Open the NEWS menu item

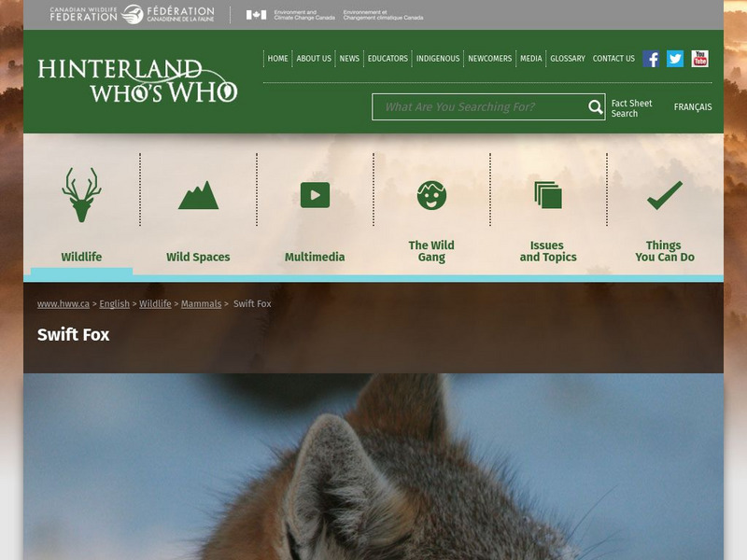(347, 58)
